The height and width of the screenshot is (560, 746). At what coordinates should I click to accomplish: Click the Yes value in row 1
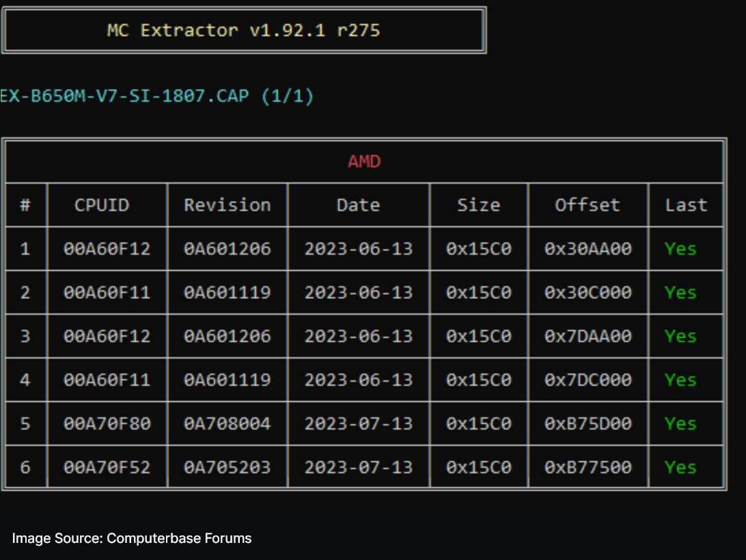coord(681,249)
